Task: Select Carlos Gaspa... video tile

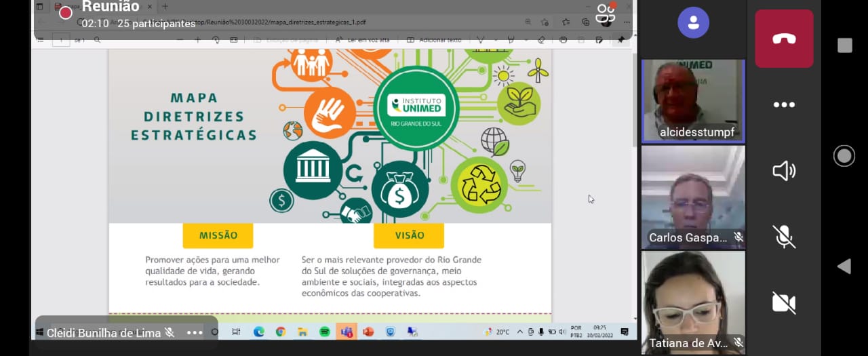Action: click(693, 197)
